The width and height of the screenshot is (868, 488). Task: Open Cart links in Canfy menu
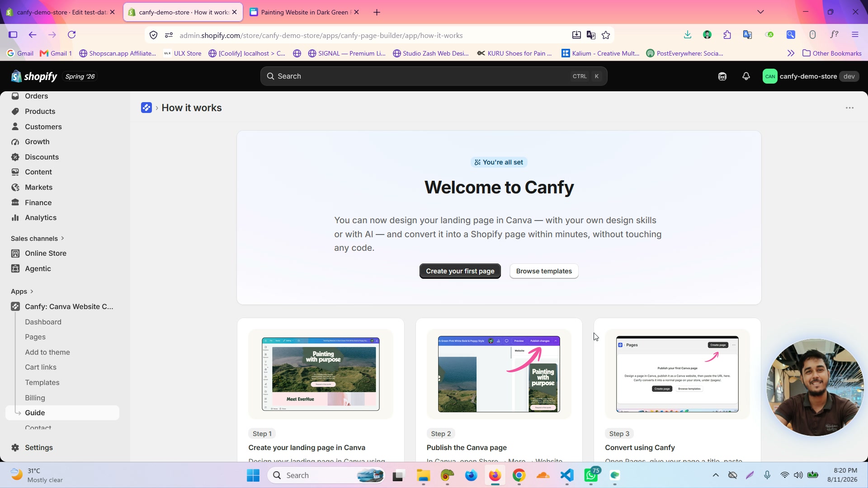(41, 367)
